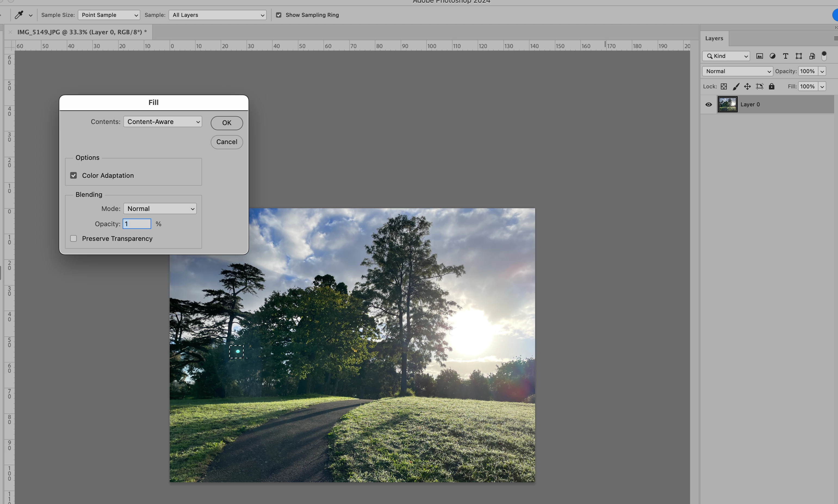Select the IMG_5149.JPG document tab
This screenshot has height=504, width=838.
(x=82, y=32)
